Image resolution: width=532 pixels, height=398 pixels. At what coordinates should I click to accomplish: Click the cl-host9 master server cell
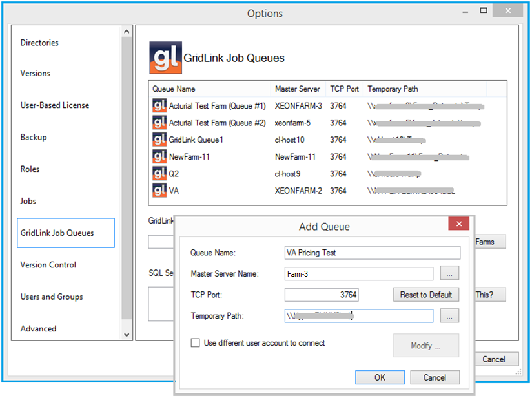[x=287, y=174]
